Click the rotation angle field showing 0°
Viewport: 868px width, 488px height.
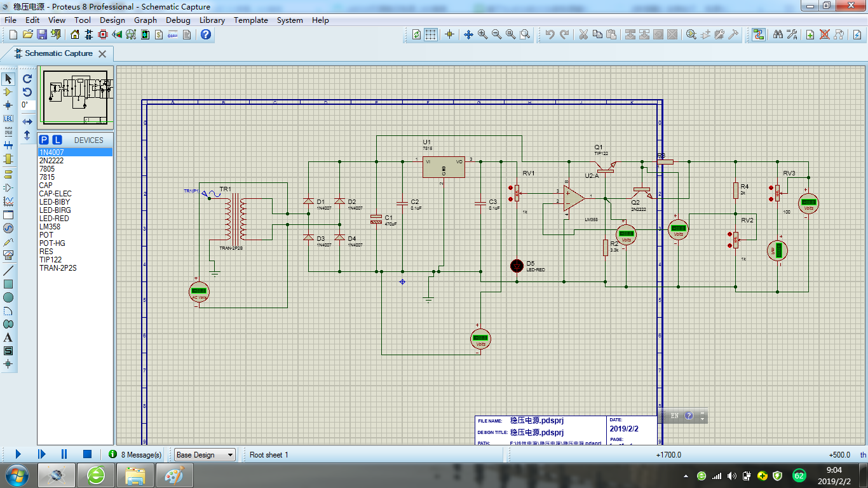point(27,105)
